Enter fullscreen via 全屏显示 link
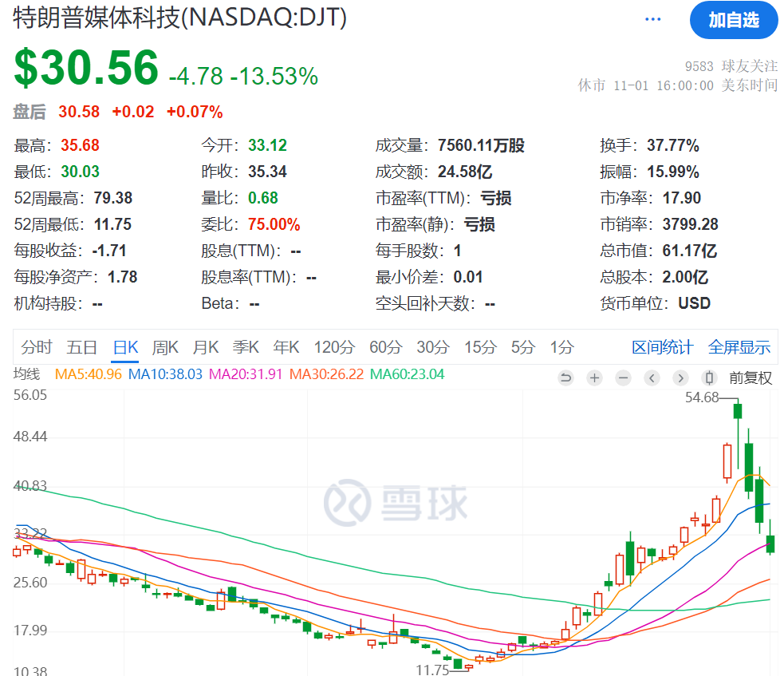 point(739,347)
